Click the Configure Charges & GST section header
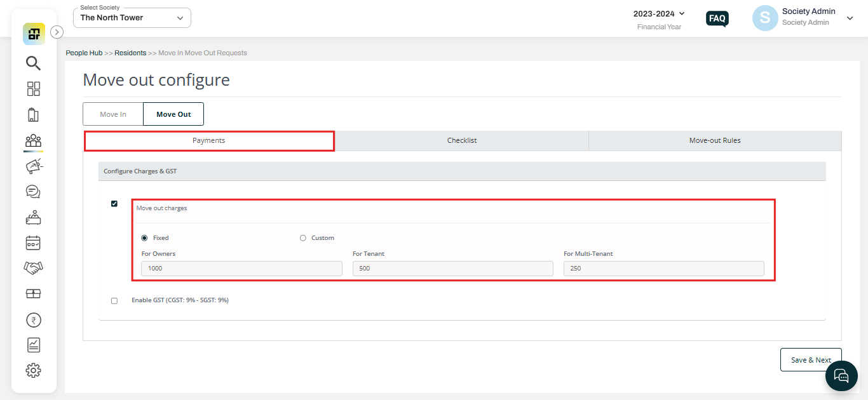Viewport: 868px width, 400px height. pyautogui.click(x=462, y=171)
